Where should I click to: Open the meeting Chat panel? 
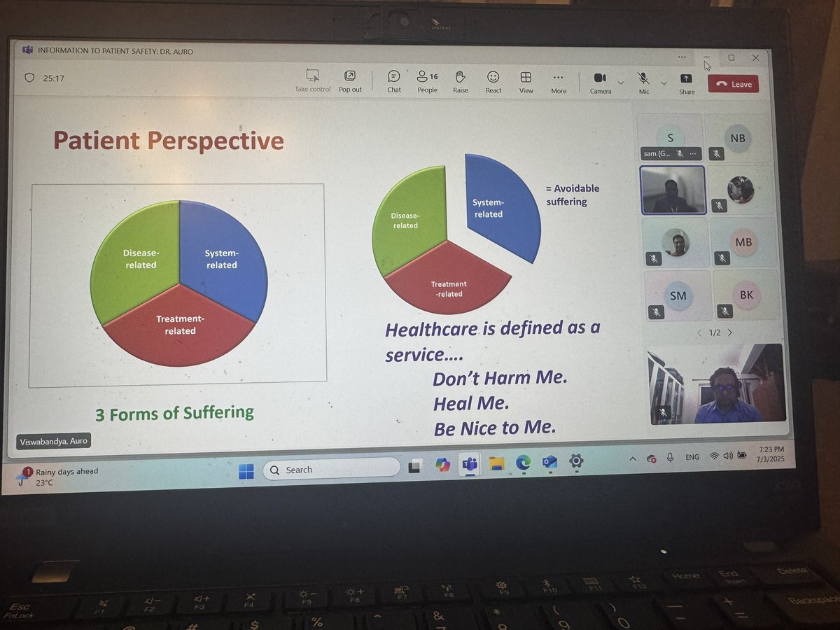click(x=394, y=81)
